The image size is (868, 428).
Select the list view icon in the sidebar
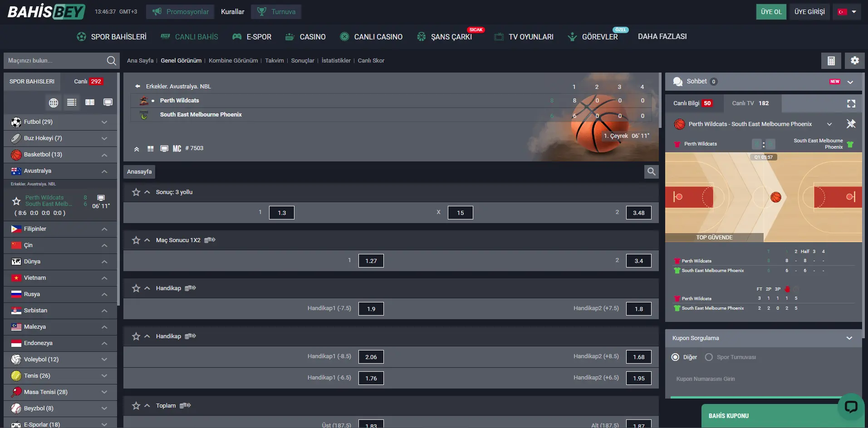click(x=72, y=102)
